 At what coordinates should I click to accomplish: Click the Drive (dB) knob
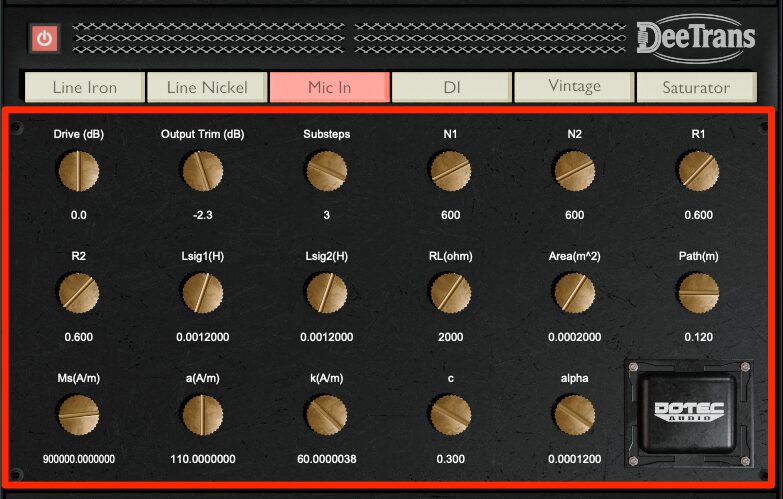point(79,171)
